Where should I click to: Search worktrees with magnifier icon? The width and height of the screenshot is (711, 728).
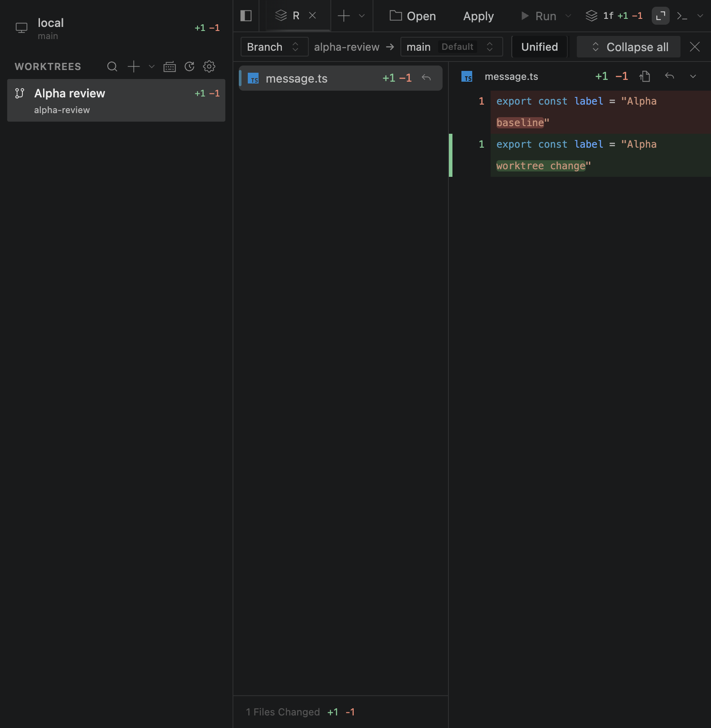click(112, 66)
